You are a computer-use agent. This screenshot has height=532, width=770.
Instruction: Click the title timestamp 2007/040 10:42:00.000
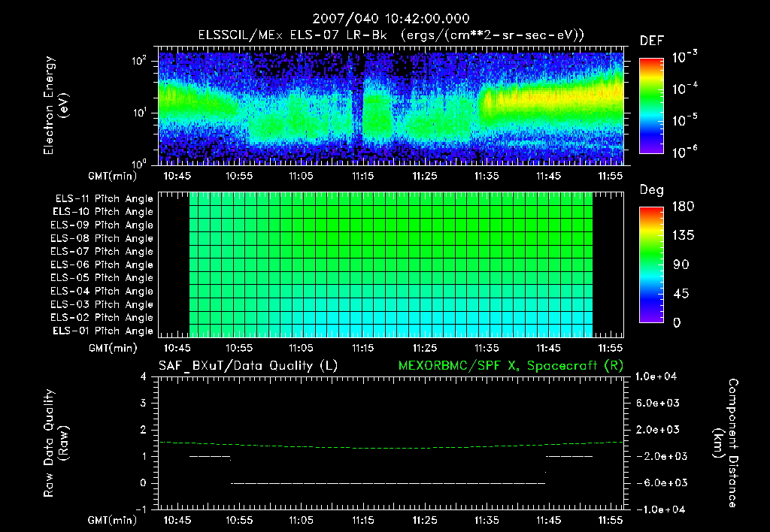click(x=391, y=19)
